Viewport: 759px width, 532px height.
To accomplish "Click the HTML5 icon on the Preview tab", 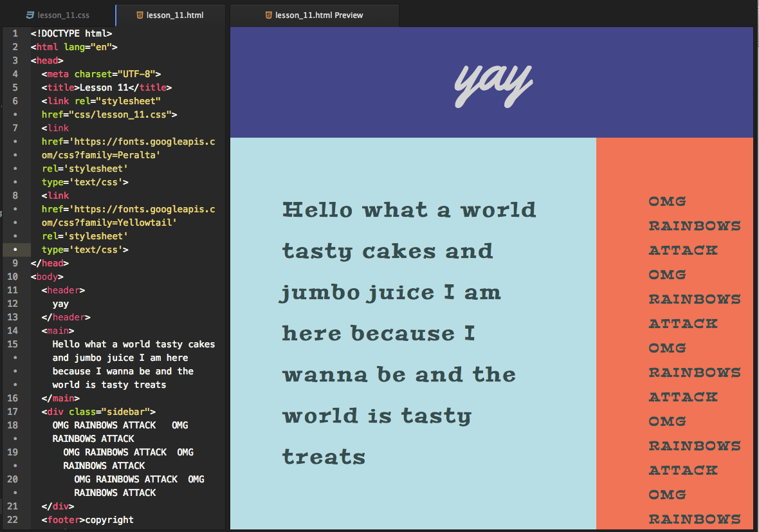I will pos(269,15).
